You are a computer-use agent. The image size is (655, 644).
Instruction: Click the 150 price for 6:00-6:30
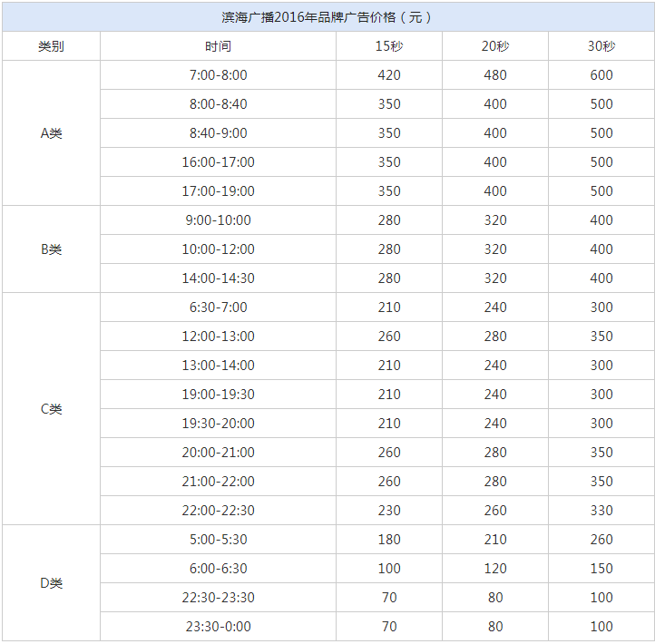(601, 569)
